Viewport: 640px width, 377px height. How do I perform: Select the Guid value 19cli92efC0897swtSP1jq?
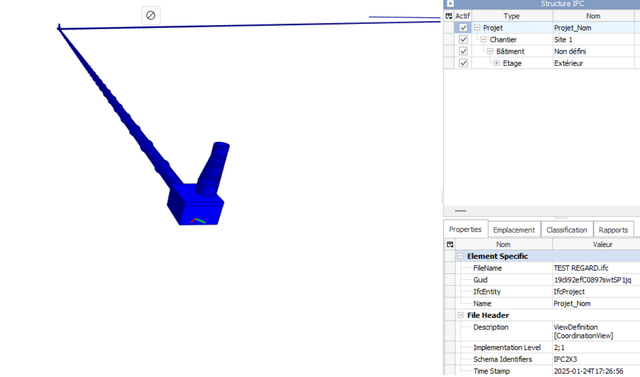(592, 280)
